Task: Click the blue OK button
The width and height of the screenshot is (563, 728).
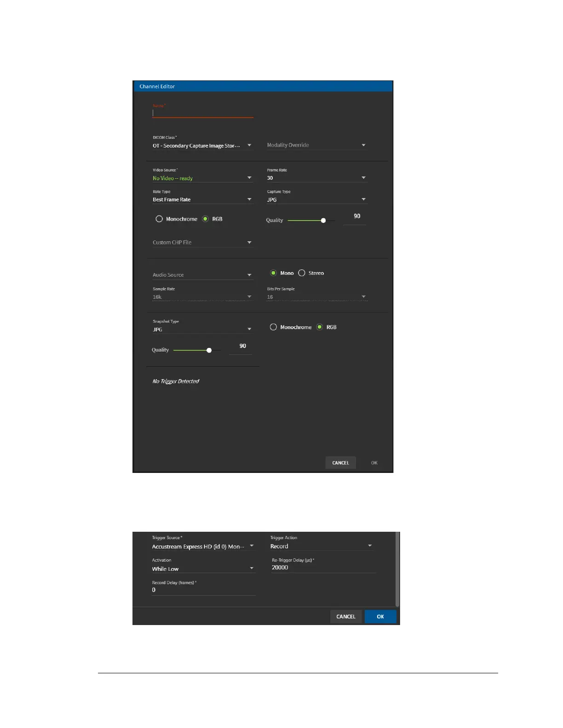Action: click(380, 617)
